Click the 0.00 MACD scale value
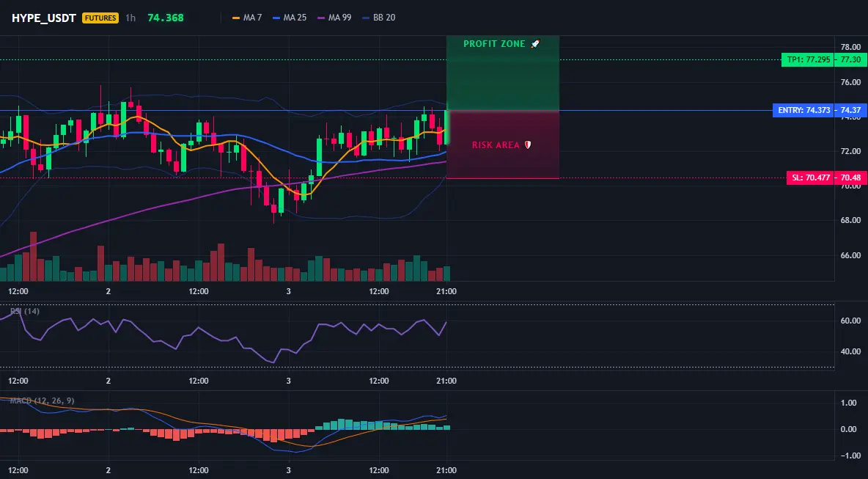This screenshot has width=868, height=479. [x=850, y=429]
